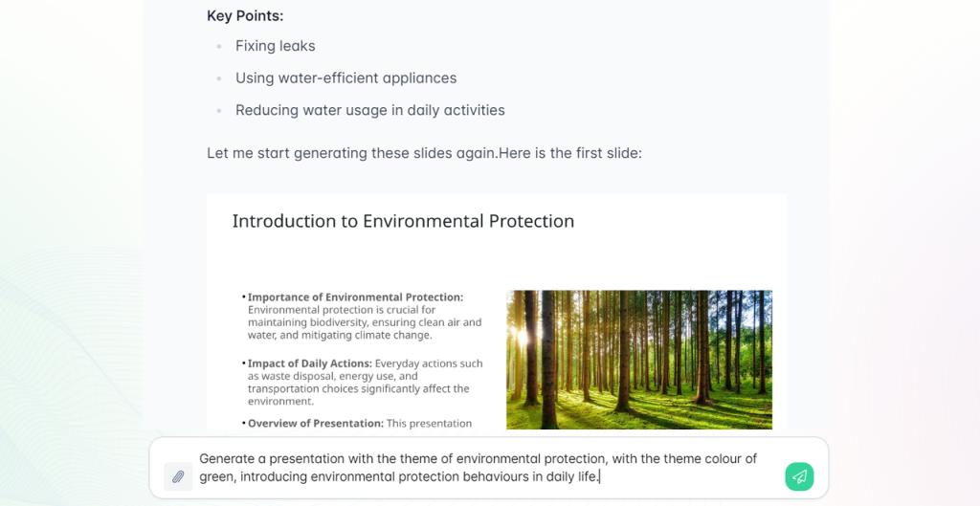Click the paperclip attach file icon
This screenshot has height=506, width=980.
(178, 476)
